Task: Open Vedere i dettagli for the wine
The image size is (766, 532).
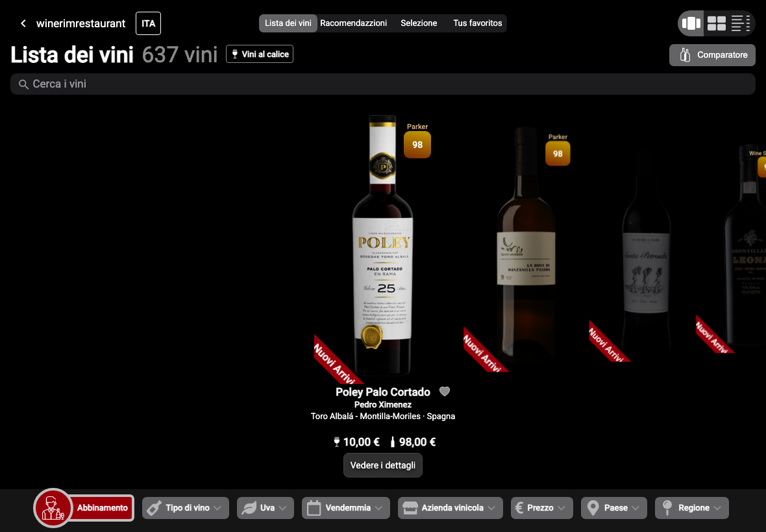Action: 382,465
